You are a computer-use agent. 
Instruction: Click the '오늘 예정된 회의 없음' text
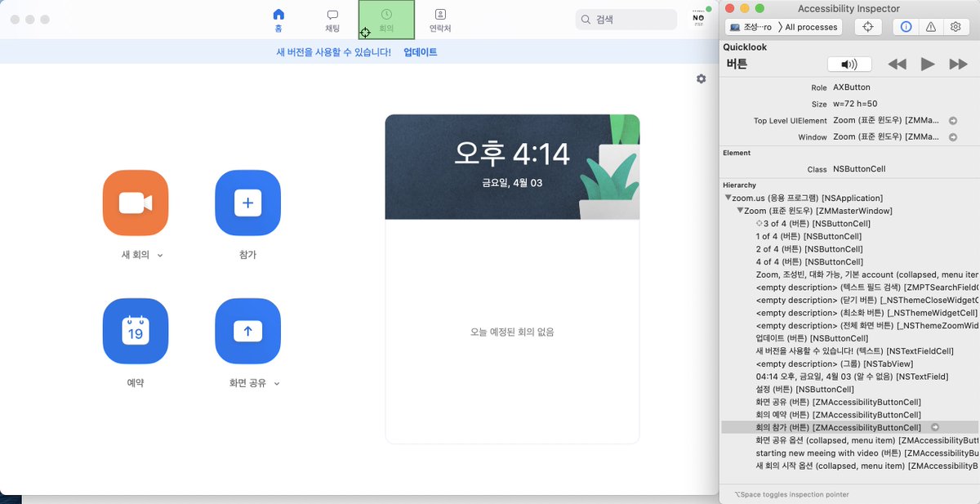[512, 332]
